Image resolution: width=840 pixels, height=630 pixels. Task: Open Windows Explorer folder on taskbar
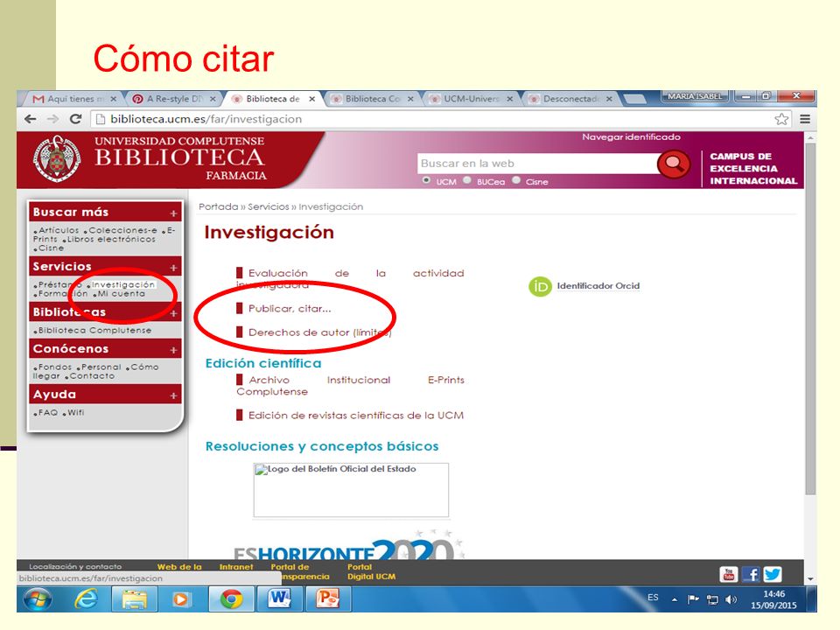135,598
